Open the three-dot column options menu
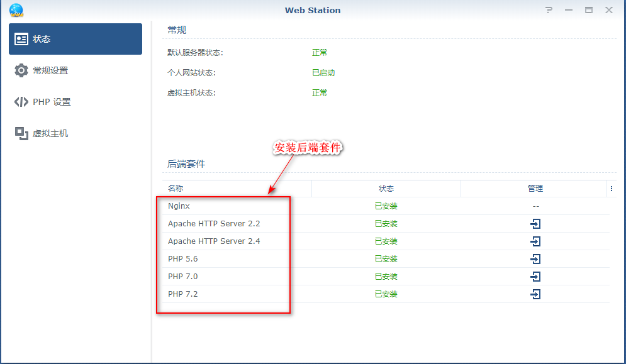626x364 pixels. [x=612, y=188]
